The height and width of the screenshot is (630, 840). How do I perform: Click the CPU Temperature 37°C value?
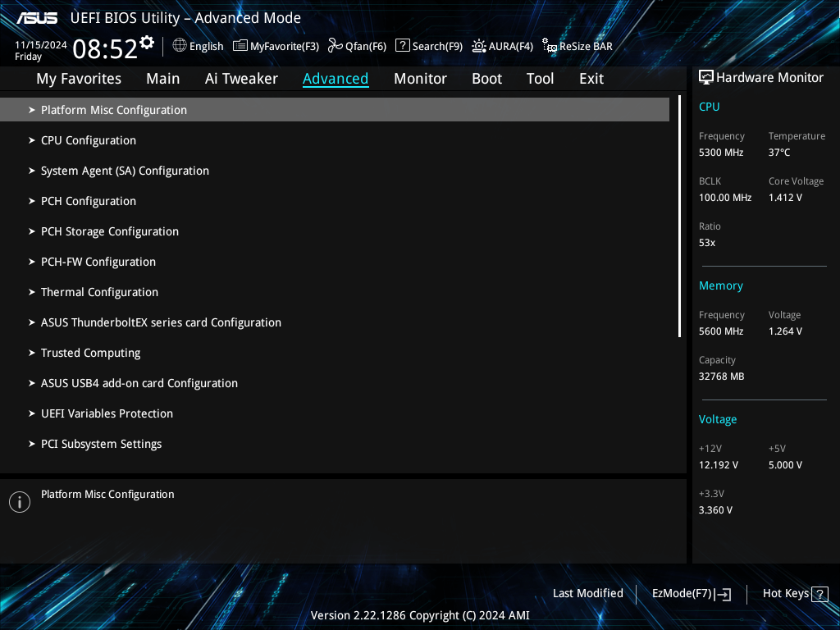tap(779, 153)
